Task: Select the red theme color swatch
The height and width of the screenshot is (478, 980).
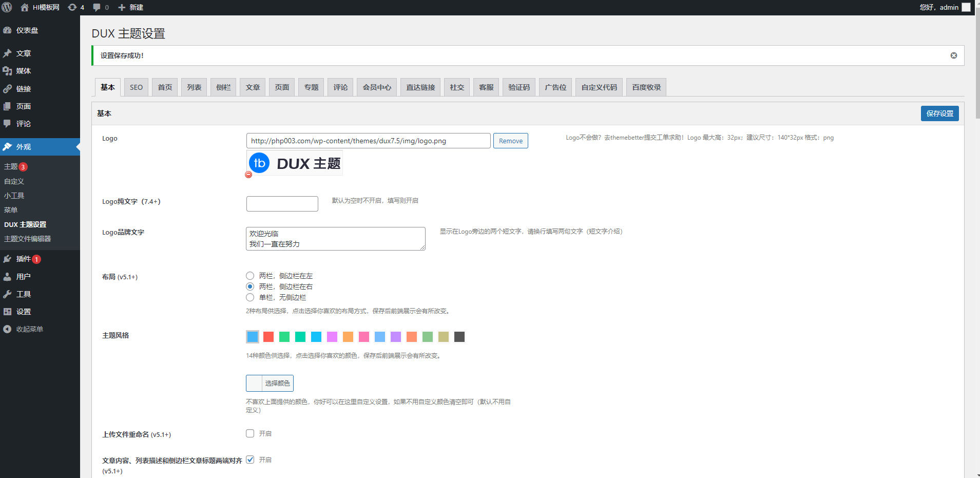Action: coord(268,337)
